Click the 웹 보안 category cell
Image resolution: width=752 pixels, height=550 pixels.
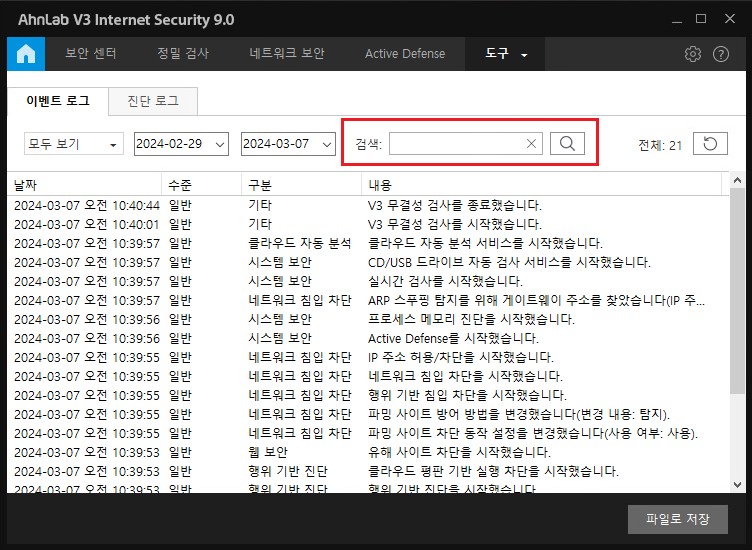(x=268, y=452)
